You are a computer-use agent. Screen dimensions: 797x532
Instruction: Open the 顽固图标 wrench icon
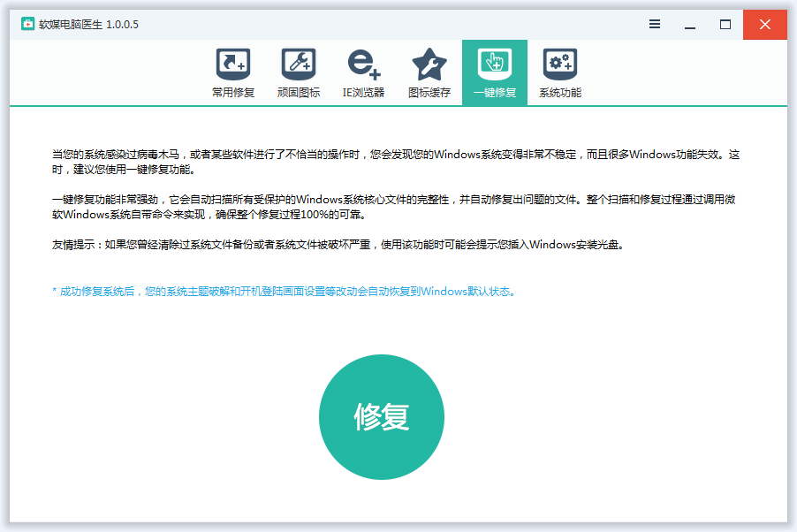pos(299,65)
